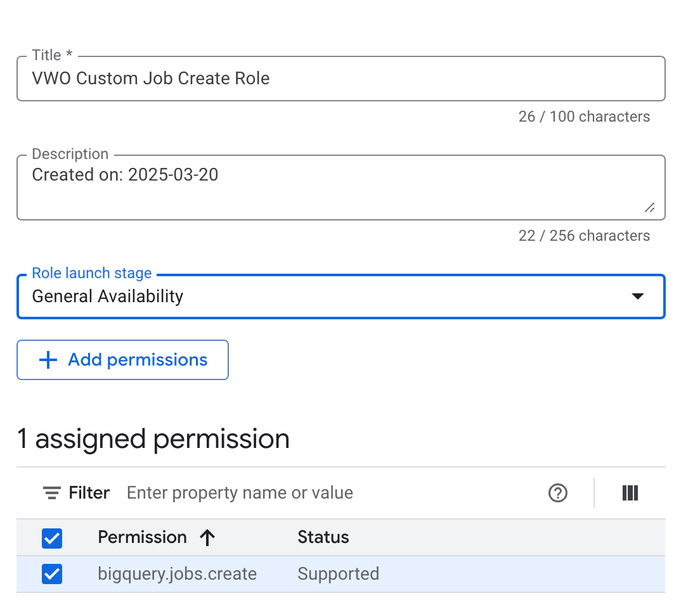Click the Filter funnel icon
700x612 pixels.
coord(52,493)
